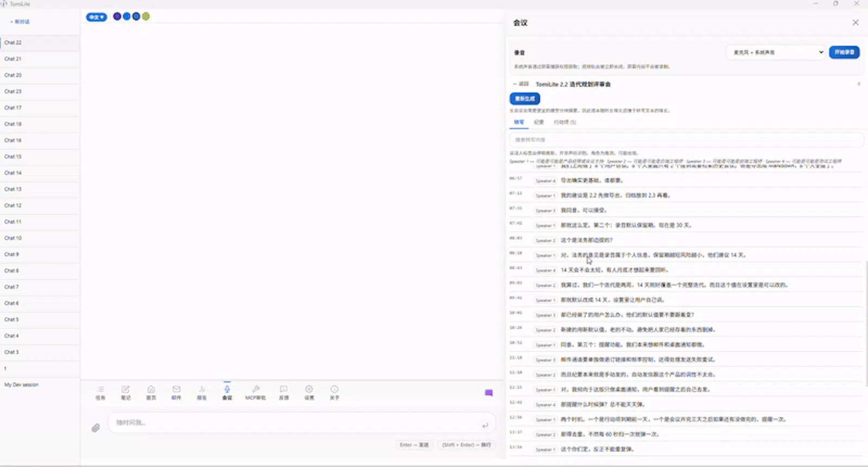Screen dimensions: 868x467
Task: Select the olive green theme color dot
Action: (146, 16)
